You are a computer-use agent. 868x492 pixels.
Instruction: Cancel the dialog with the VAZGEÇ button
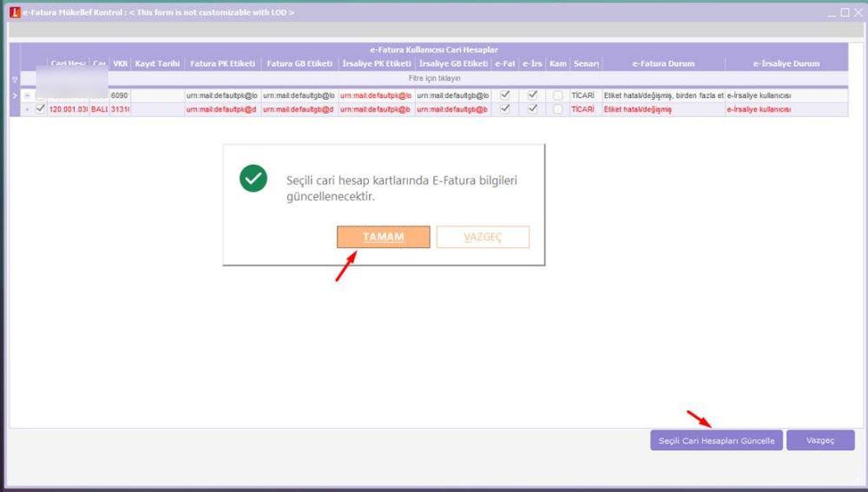click(x=483, y=237)
